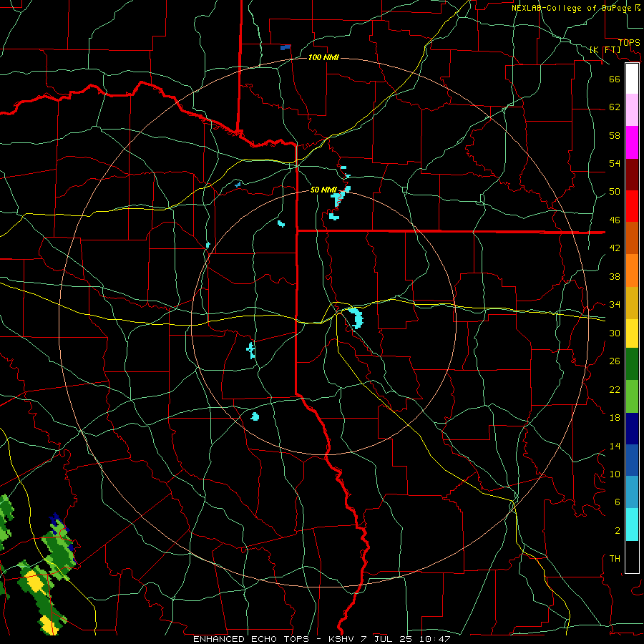The image size is (644, 644).
Task: Click the legend value 54
Action: 615,163
